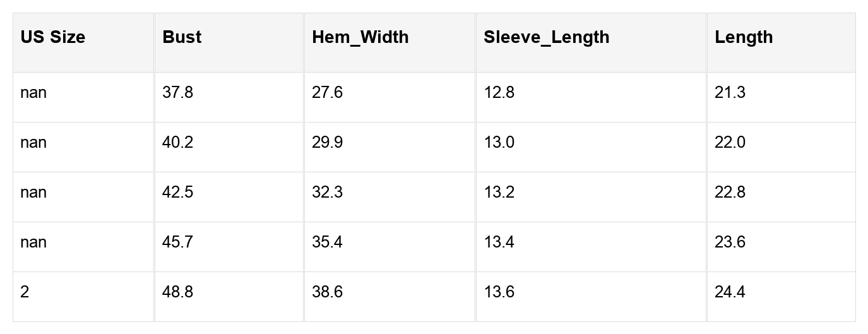Select the Bust column header

[x=182, y=37]
